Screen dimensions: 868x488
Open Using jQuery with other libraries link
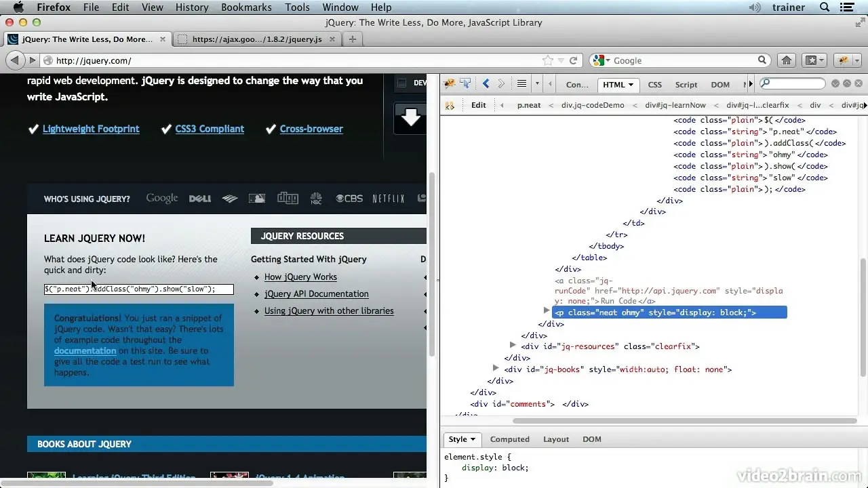[x=329, y=310]
